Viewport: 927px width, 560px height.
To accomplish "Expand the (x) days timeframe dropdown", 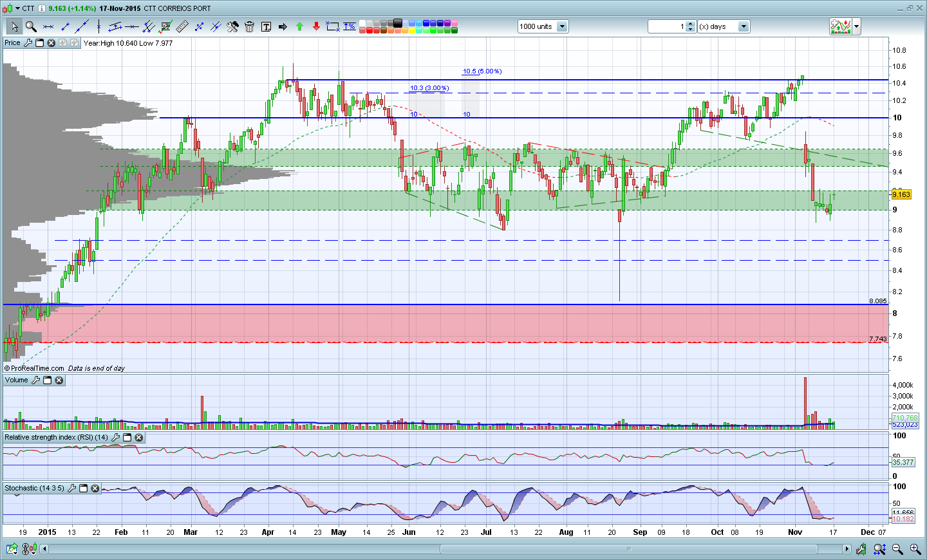I will [744, 26].
